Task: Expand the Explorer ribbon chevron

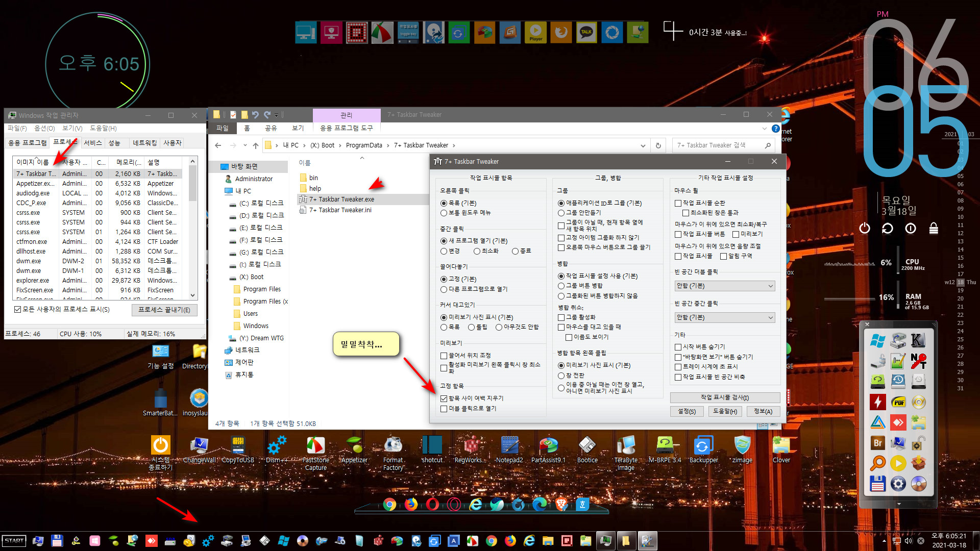Action: [x=764, y=129]
